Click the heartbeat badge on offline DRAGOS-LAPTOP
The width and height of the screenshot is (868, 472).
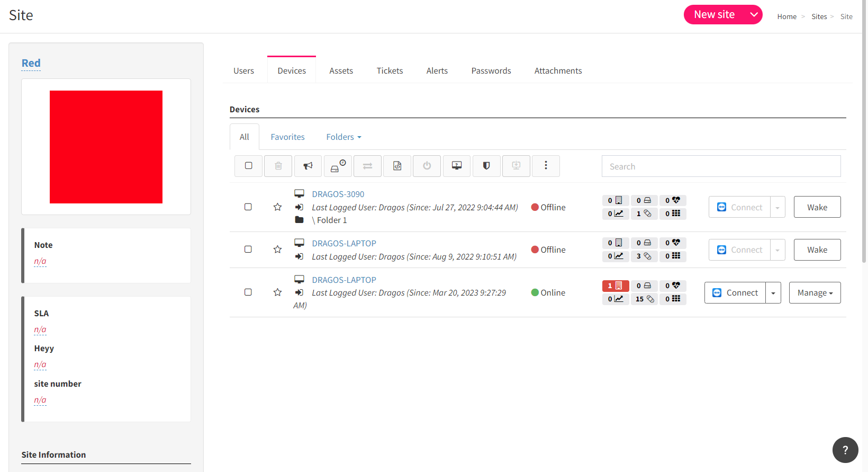click(x=673, y=243)
